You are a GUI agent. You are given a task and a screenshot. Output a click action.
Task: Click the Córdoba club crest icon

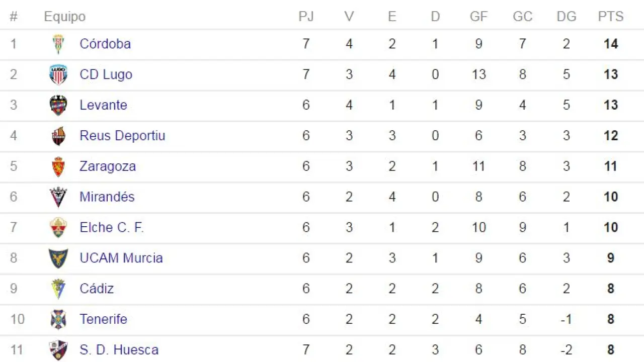click(58, 44)
